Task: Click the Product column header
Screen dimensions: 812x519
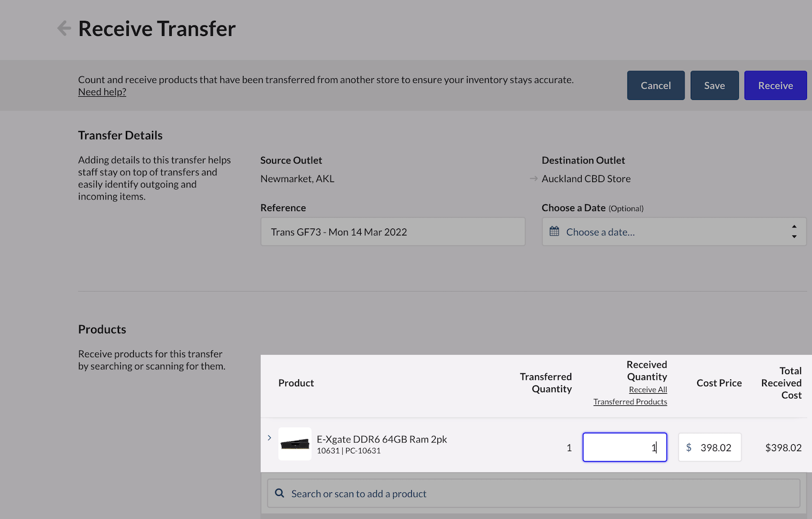Action: tap(296, 383)
